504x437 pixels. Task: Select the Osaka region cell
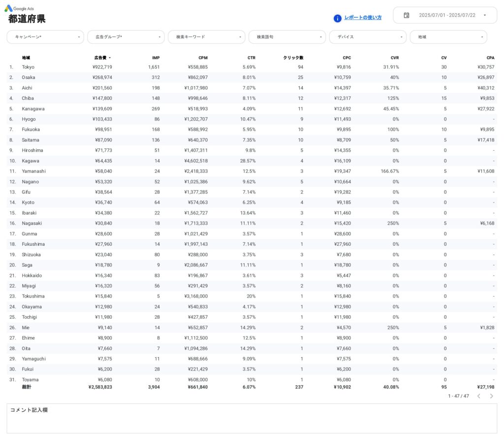tap(29, 77)
